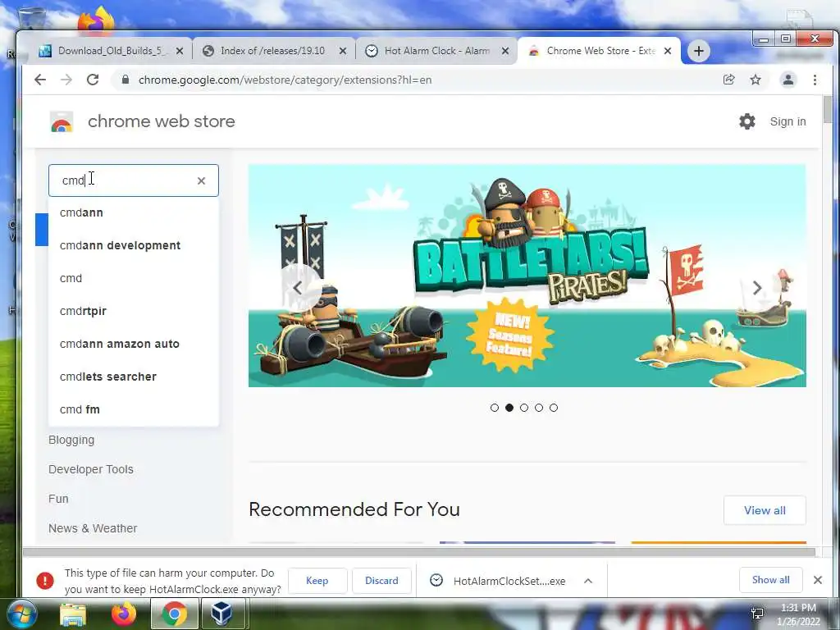The image size is (840, 630).
Task: Discard the HotAlarmClock.exe download
Action: 381,581
